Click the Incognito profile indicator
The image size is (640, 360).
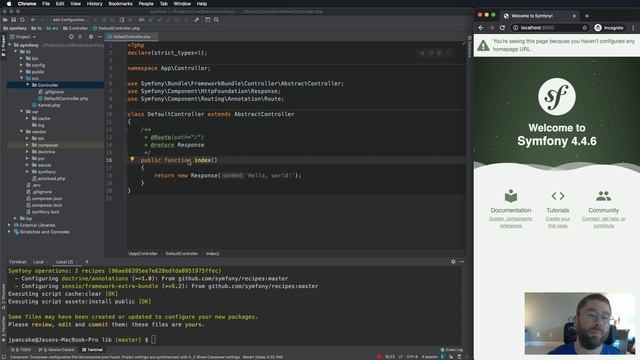coord(609,28)
